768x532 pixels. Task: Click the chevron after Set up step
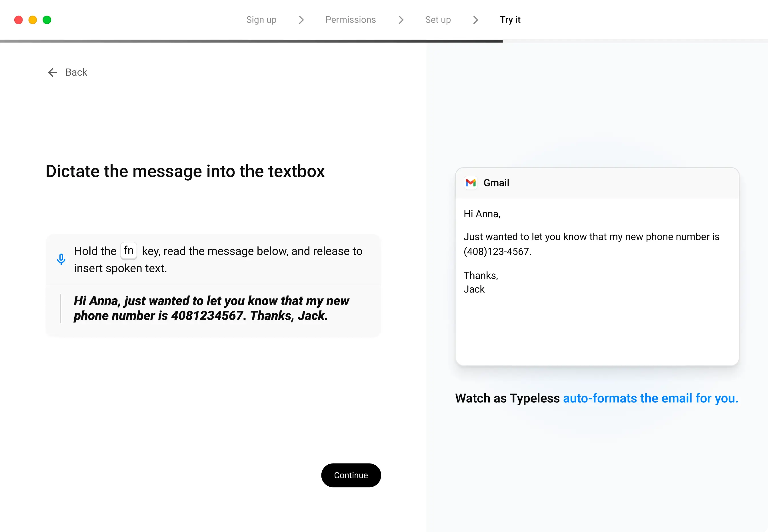pos(475,20)
